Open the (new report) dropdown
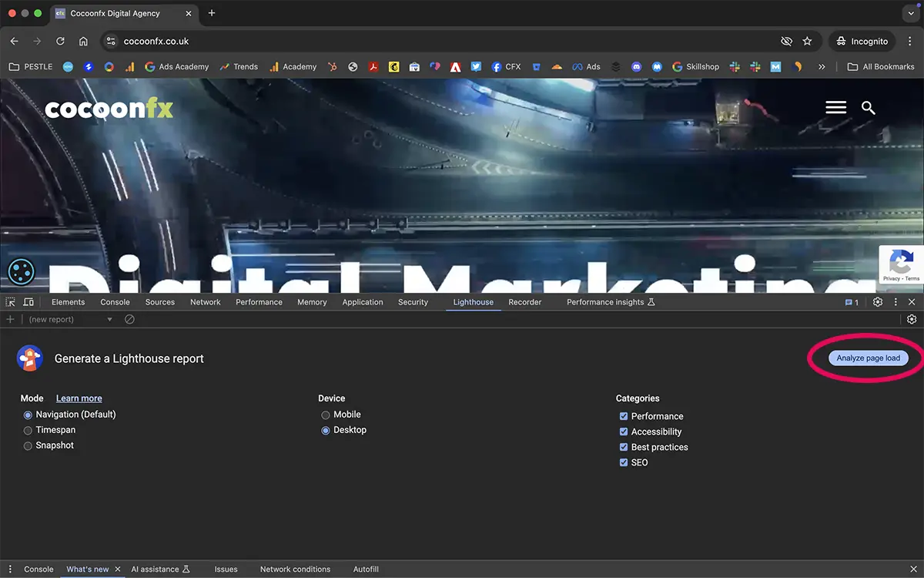The image size is (924, 578). point(71,319)
